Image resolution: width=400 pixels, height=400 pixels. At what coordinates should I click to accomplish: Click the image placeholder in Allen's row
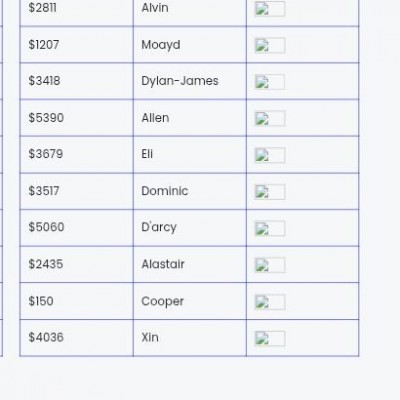[270, 119]
